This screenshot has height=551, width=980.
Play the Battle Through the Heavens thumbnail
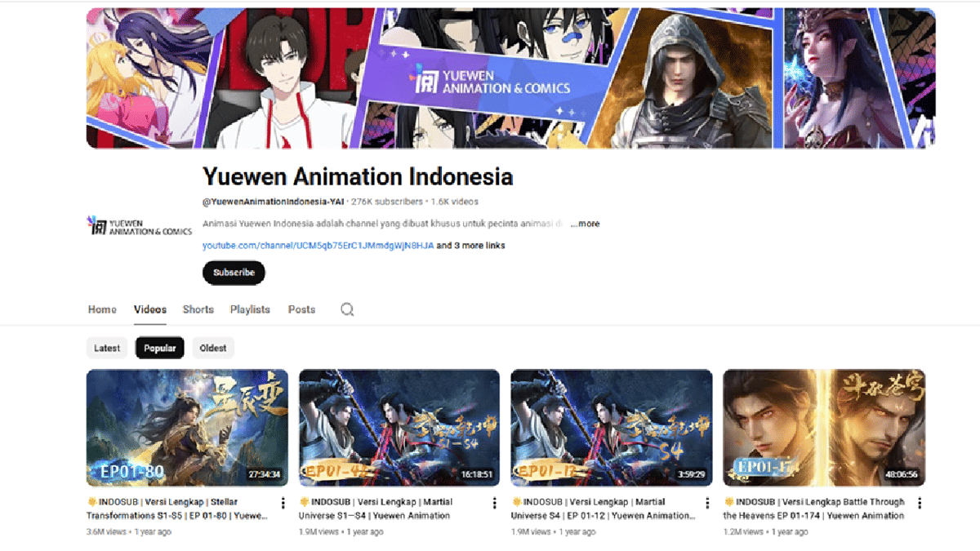[825, 426]
